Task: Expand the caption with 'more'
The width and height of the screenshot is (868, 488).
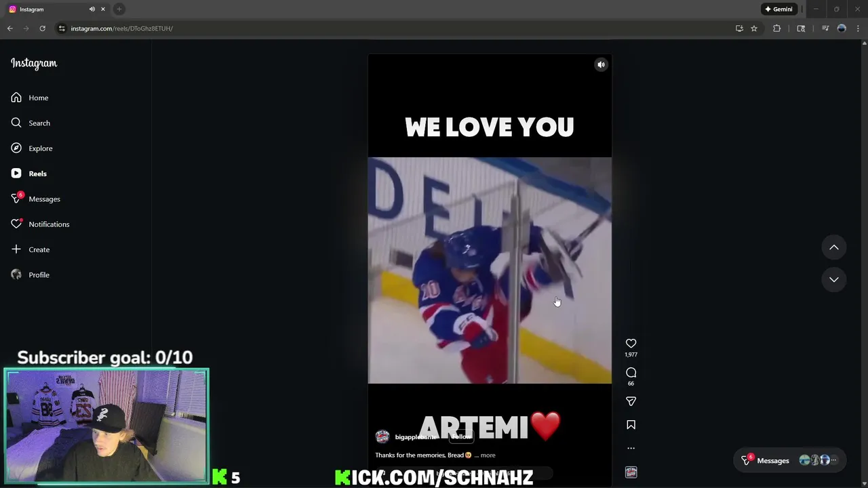Action: (488, 455)
